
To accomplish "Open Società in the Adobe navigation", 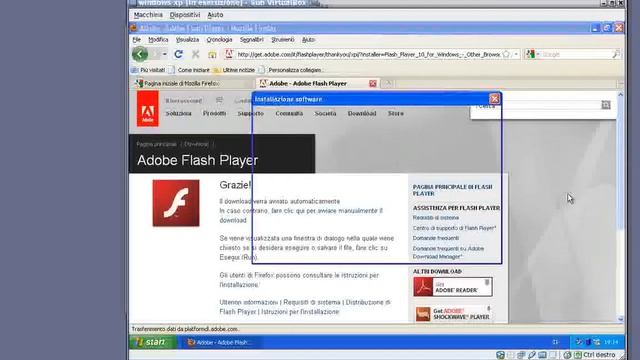I will click(x=325, y=113).
